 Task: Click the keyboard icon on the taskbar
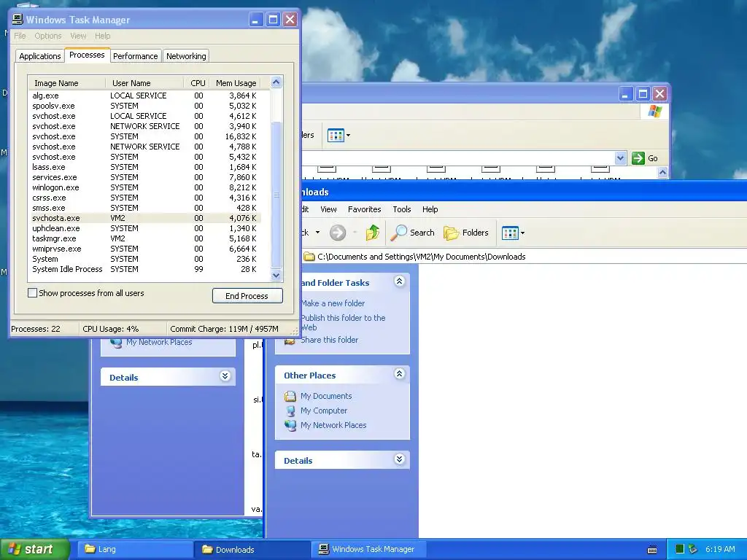652,550
